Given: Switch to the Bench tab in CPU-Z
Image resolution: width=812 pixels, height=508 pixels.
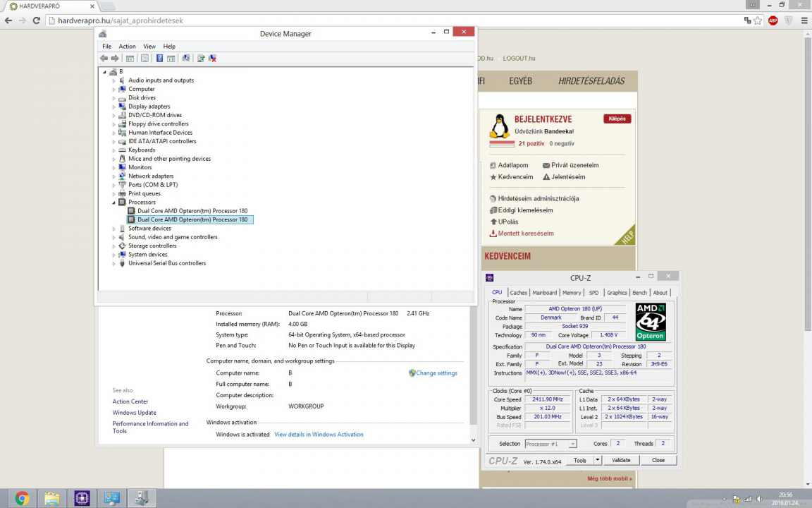Looking at the screenshot, I should pos(639,293).
